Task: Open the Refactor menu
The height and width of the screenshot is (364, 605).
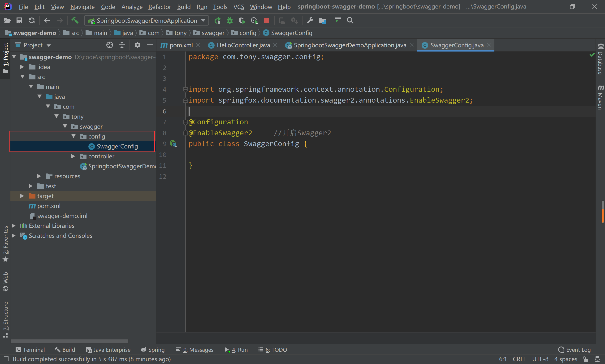Action: tap(160, 7)
